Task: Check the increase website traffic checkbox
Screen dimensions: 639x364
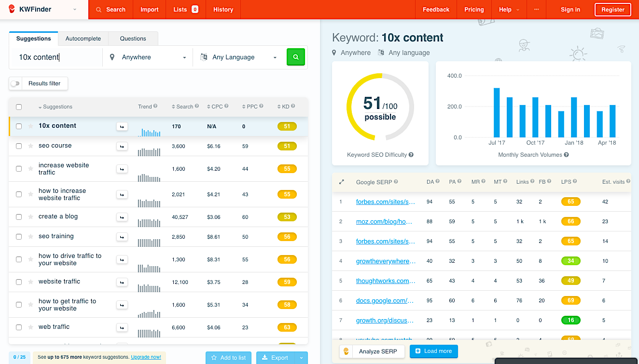Action: (x=19, y=169)
